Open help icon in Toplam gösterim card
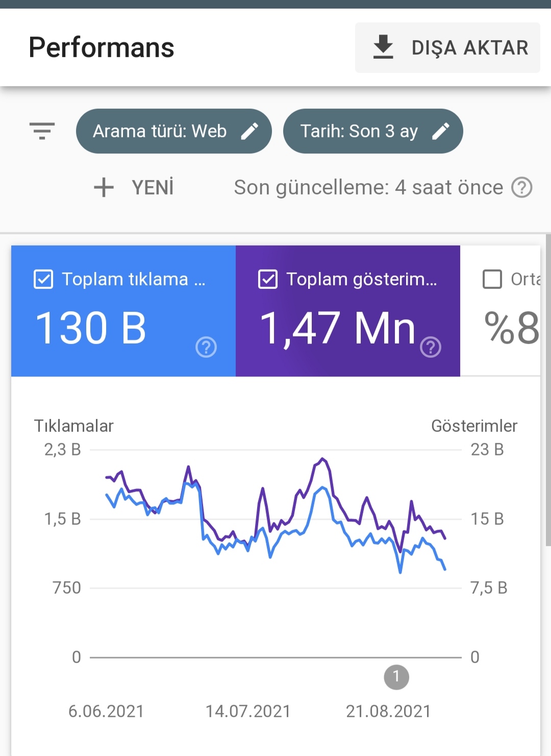 (431, 347)
